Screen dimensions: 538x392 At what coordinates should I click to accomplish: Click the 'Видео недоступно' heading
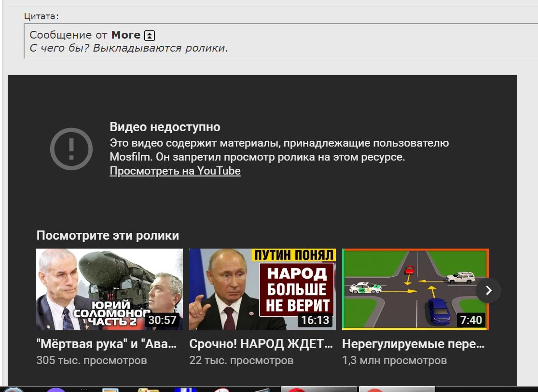tap(165, 127)
